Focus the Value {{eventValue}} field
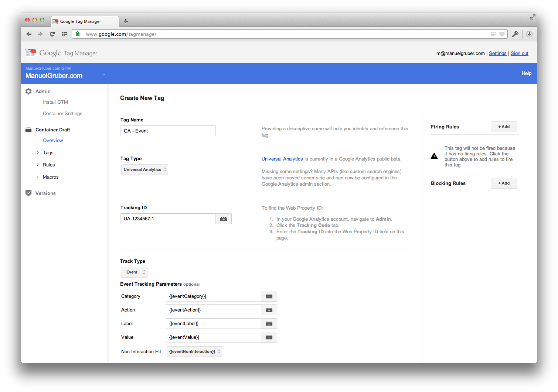 214,337
